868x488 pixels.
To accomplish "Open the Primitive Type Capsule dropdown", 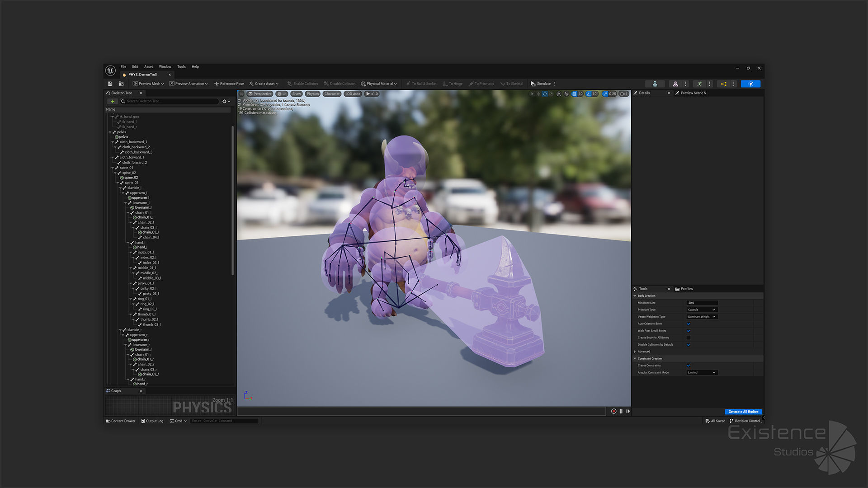I will coord(702,310).
